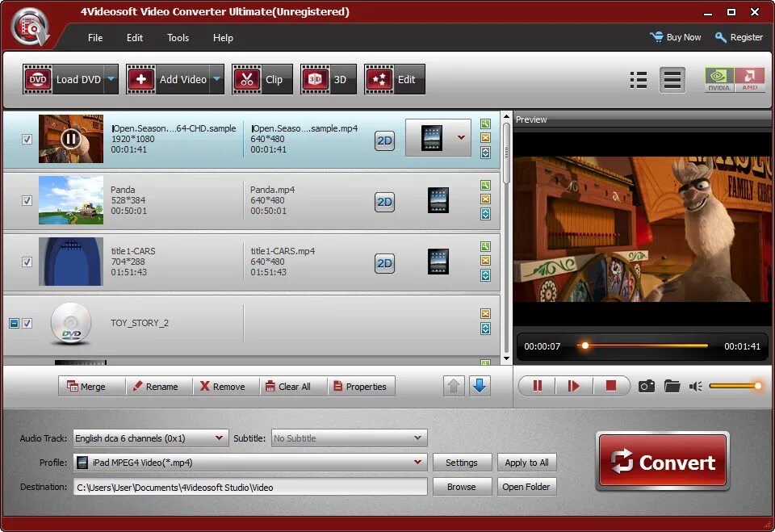The width and height of the screenshot is (775, 532).
Task: Click the orange remove icon on title1-CARS row
Action: tap(485, 261)
